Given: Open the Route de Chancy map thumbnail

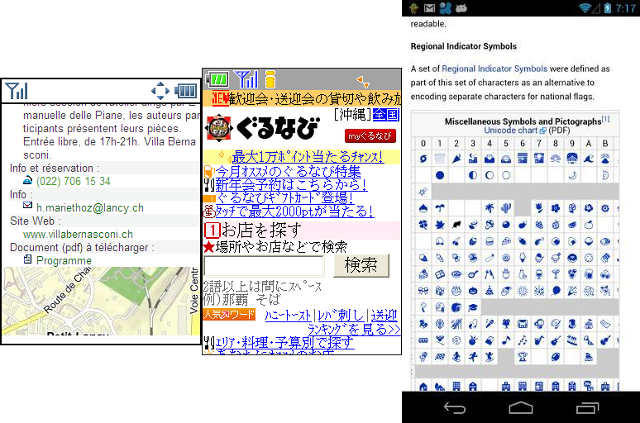Looking at the screenshot, I should tap(101, 301).
